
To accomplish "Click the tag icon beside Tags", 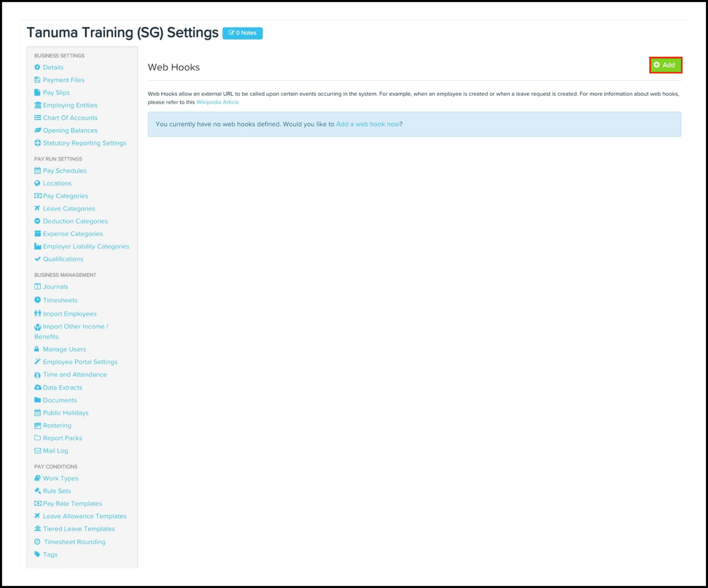I will point(37,554).
